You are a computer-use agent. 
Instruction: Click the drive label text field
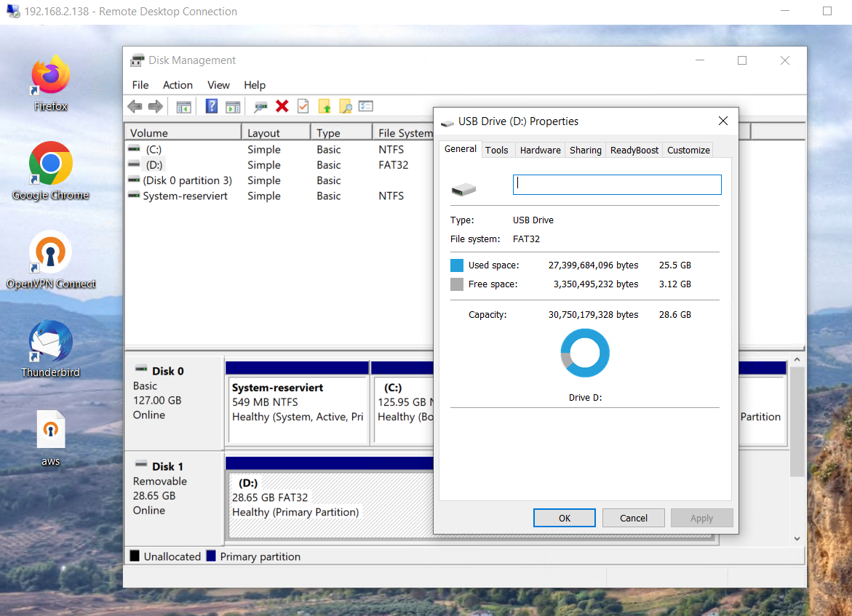pos(617,185)
